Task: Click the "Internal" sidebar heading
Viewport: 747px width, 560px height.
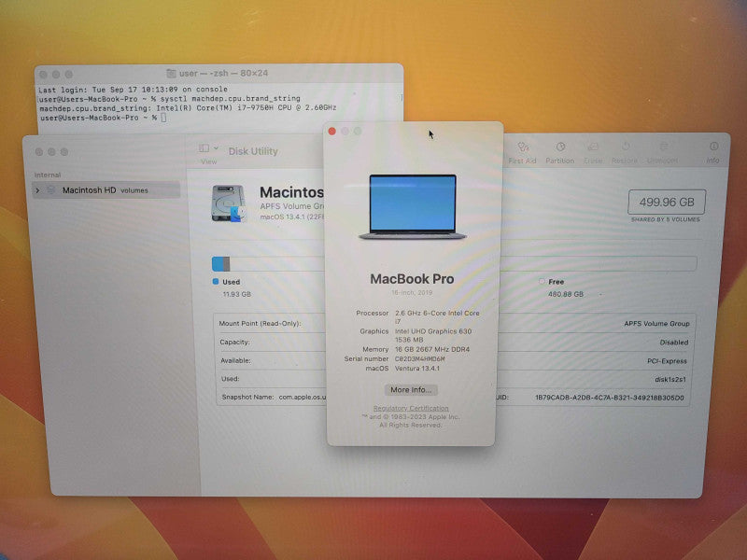Action: (x=48, y=175)
